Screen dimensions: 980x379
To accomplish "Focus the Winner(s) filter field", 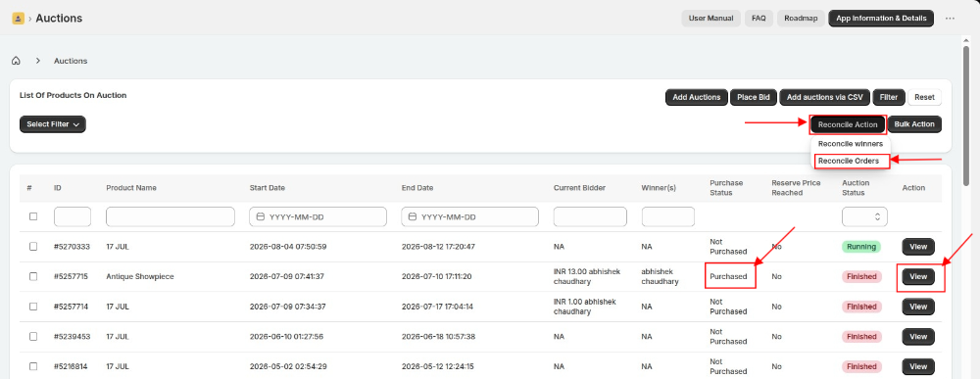I will (668, 216).
